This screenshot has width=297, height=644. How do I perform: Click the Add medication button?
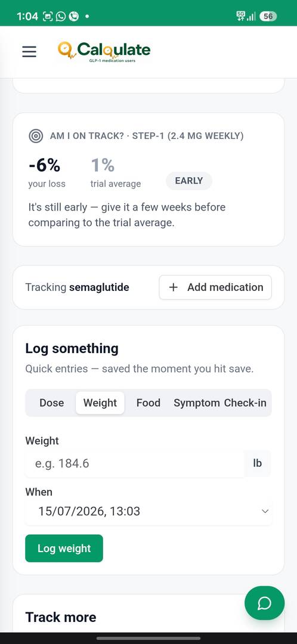(x=215, y=287)
